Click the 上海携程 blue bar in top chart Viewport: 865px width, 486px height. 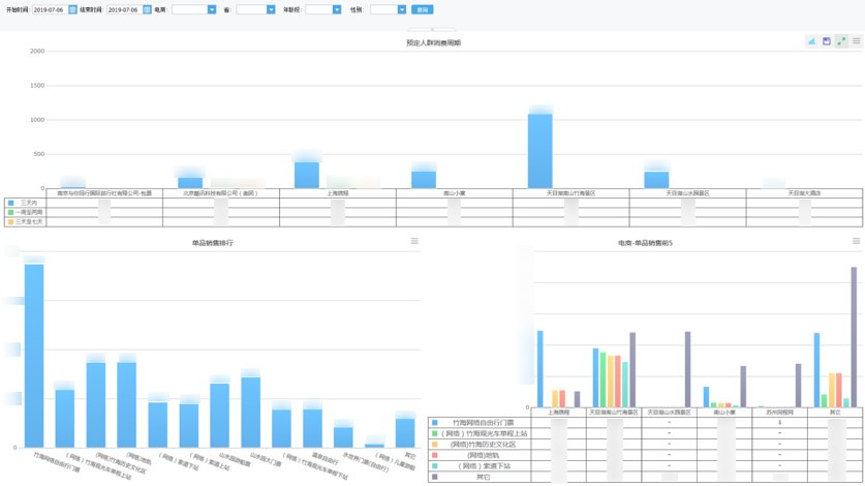307,175
